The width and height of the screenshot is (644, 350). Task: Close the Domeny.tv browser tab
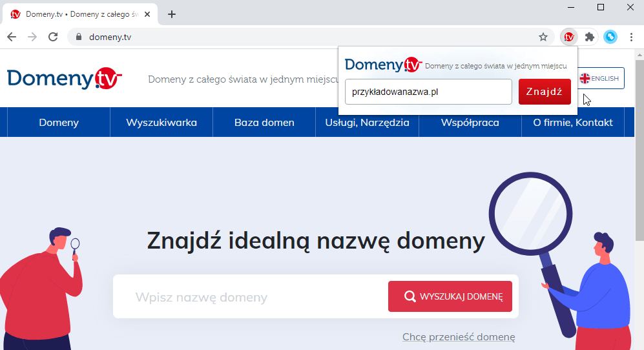point(147,14)
